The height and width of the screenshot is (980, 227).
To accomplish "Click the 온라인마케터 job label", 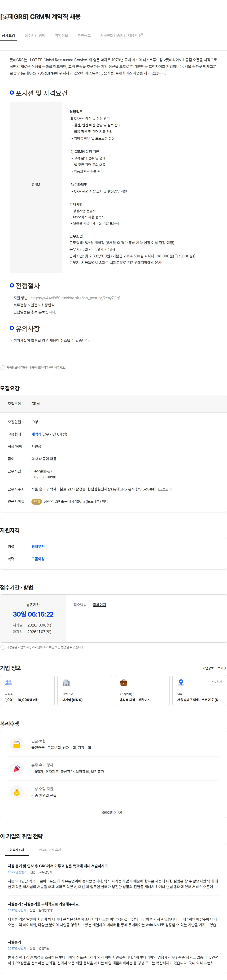I will pyautogui.click(x=46, y=910).
